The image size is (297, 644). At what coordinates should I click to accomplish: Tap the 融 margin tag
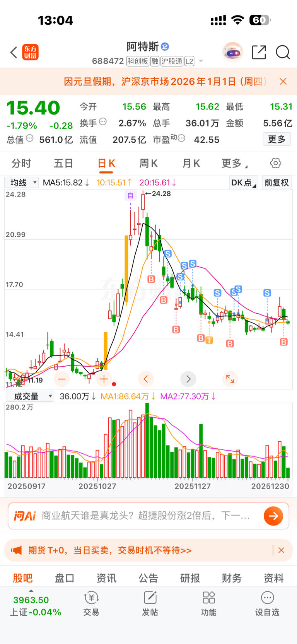click(x=155, y=61)
